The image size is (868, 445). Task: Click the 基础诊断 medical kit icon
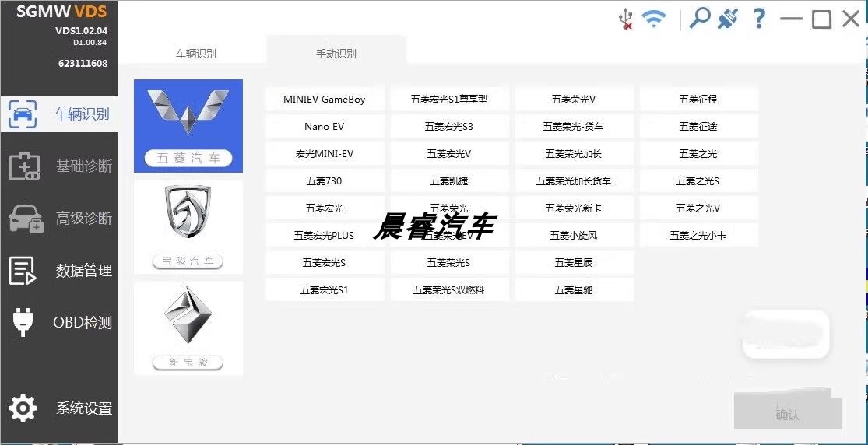click(x=24, y=166)
